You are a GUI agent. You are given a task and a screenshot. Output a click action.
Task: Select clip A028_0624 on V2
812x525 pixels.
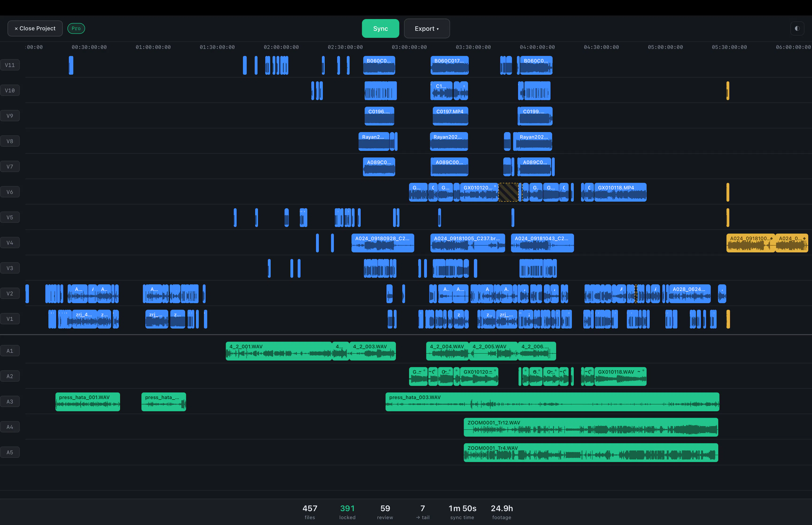point(690,294)
